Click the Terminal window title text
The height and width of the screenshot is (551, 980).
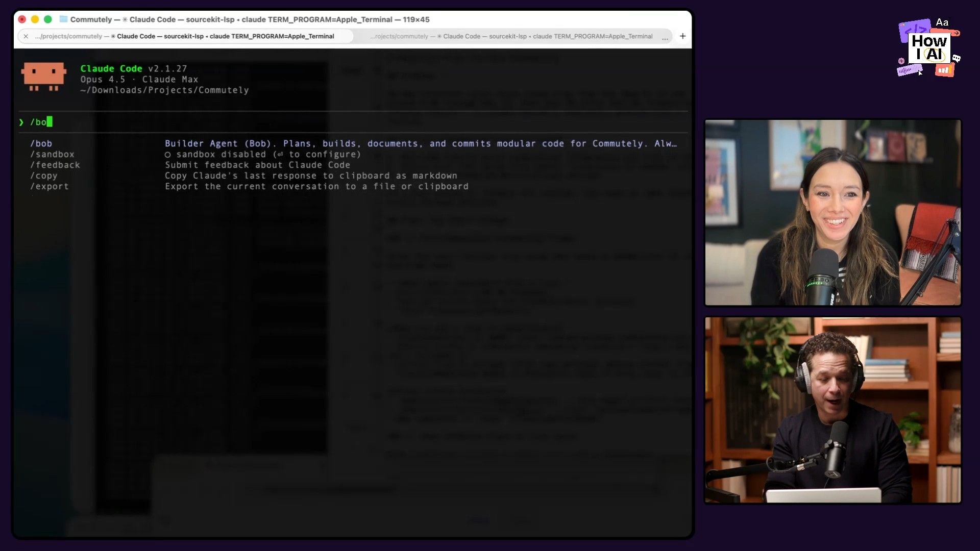coord(250,19)
